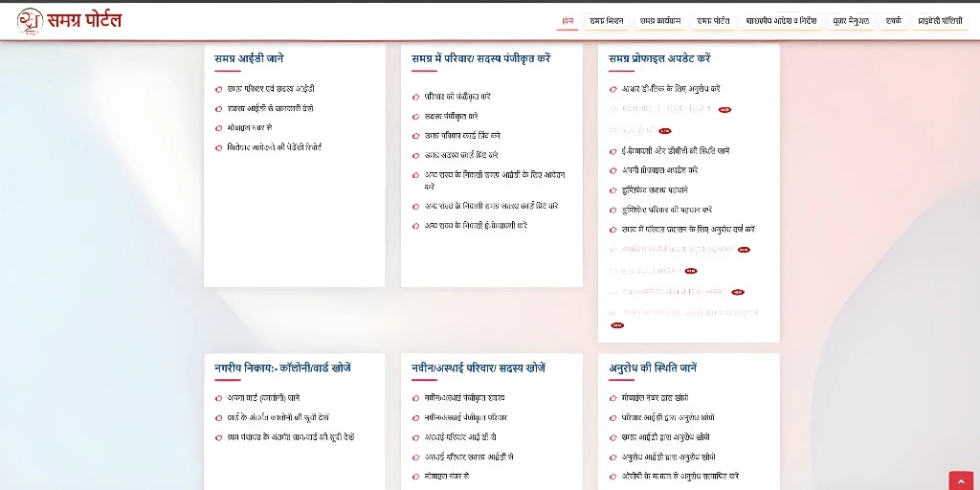The width and height of the screenshot is (980, 490).
Task: Click सदस्य पंजीकृत करें link
Action: click(x=452, y=116)
